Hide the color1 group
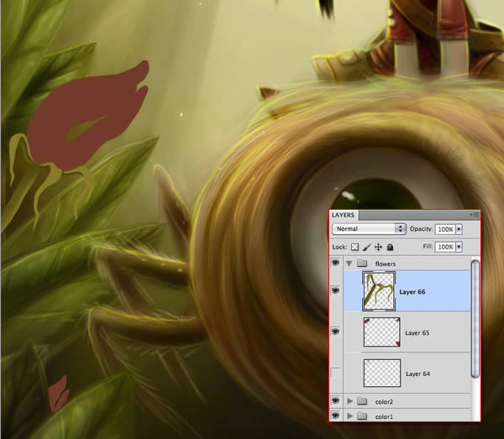 (335, 415)
